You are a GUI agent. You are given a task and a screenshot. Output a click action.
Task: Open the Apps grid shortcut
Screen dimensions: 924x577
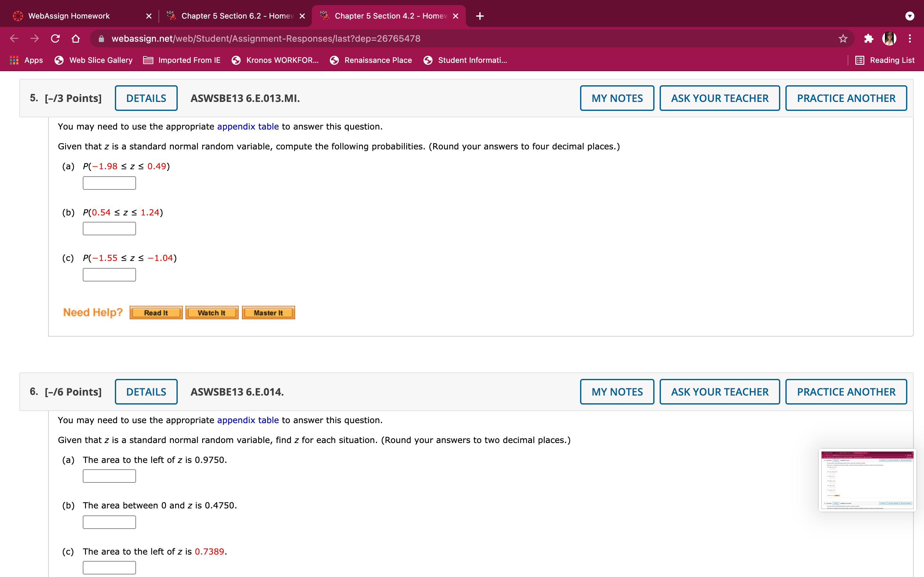pos(26,60)
